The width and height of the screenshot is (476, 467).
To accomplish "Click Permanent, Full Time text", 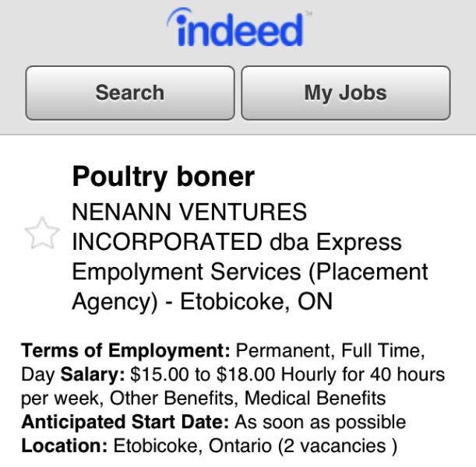I will coord(330,351).
